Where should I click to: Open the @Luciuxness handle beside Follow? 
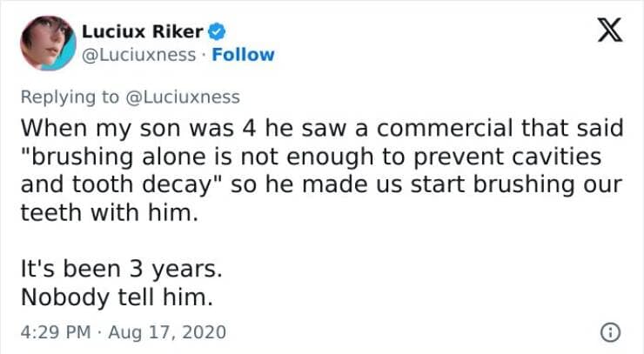click(139, 55)
